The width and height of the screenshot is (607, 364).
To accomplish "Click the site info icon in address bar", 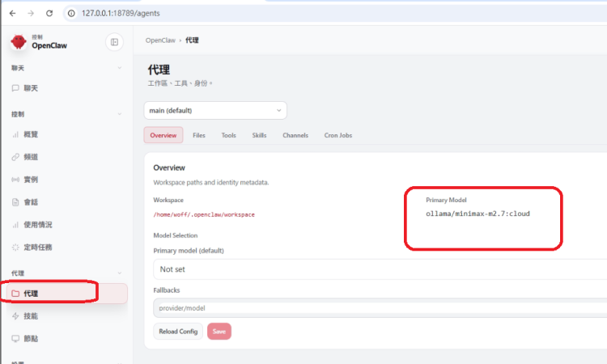I will [71, 13].
